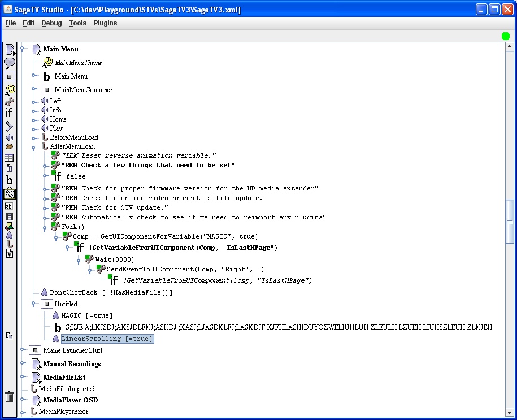Select the Attribute cone tool in the left palette
Viewport: 517px width, 420px height.
click(x=9, y=235)
